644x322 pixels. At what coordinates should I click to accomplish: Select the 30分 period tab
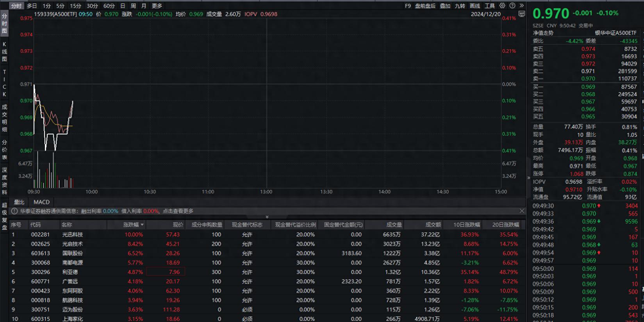(92, 6)
